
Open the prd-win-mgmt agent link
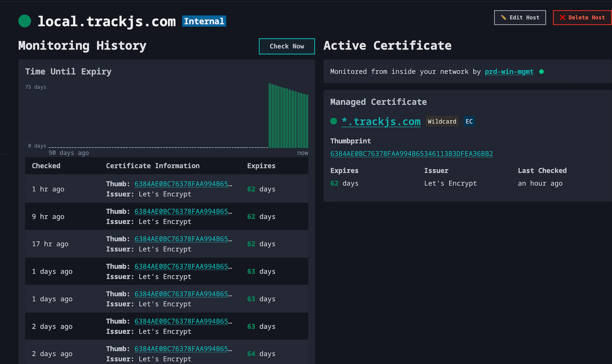(509, 72)
